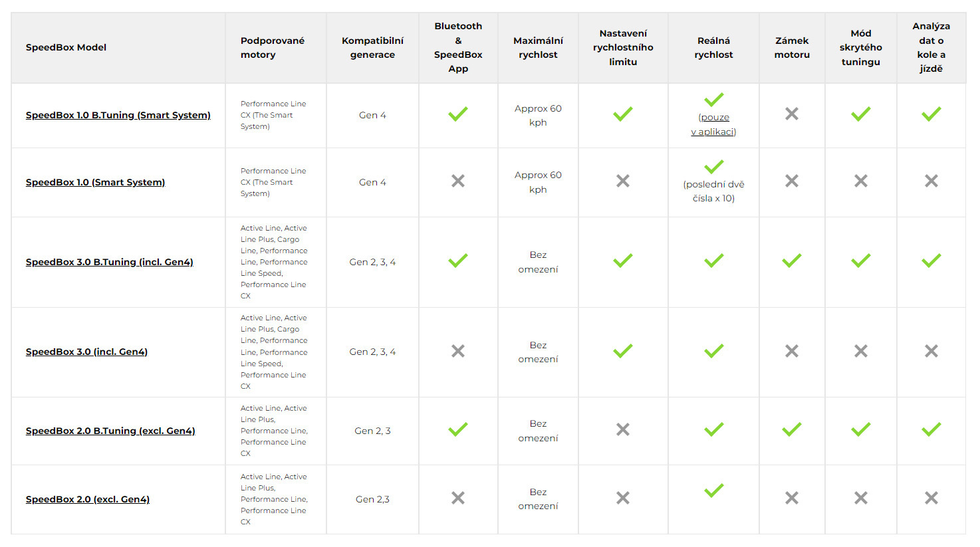
Task: Click the 'Maximální rychlost' column header
Action: coord(538,48)
